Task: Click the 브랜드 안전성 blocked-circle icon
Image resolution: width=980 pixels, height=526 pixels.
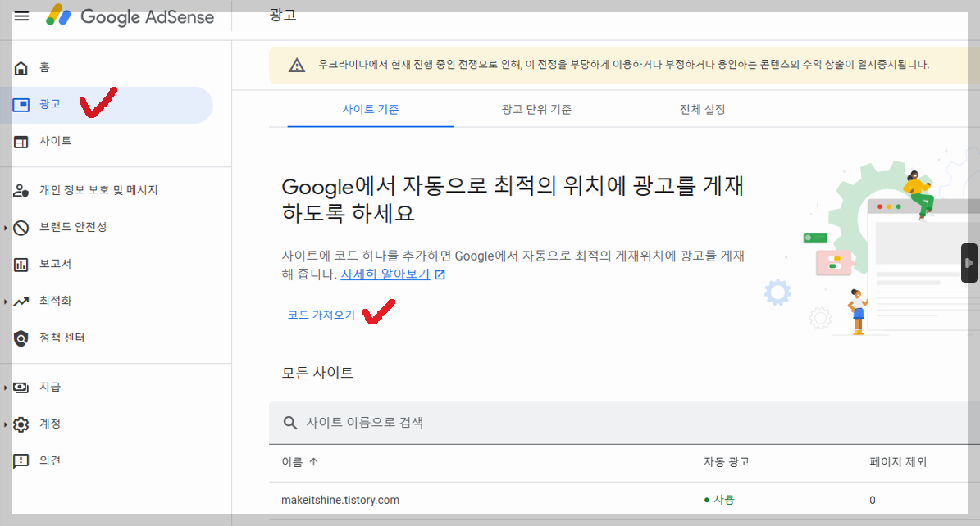Action: pos(21,228)
